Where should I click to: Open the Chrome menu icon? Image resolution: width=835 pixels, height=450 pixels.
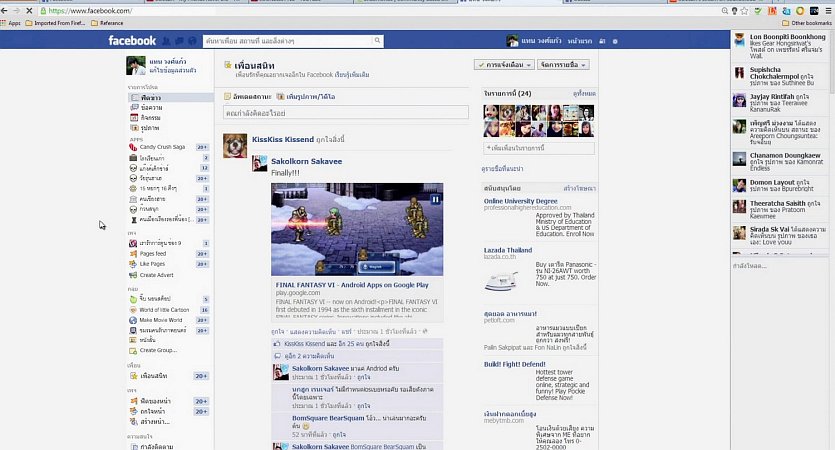coord(828,10)
